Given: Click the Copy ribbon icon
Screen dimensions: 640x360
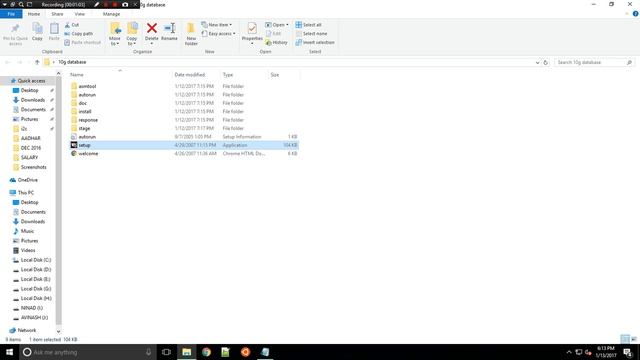Looking at the screenshot, I should (37, 29).
